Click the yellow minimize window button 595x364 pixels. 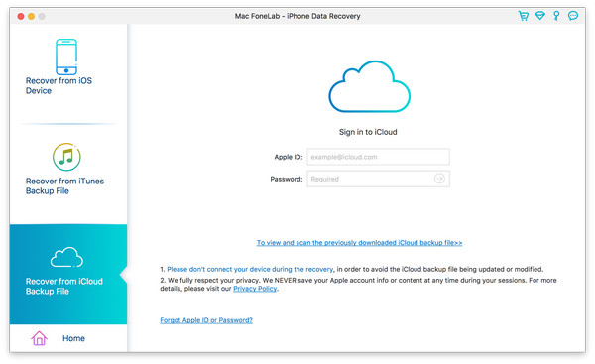point(31,16)
